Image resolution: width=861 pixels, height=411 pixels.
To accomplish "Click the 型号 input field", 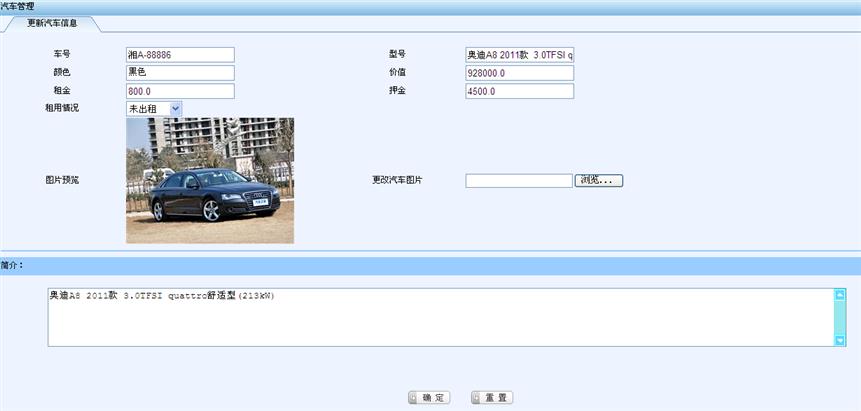I will pyautogui.click(x=519, y=55).
